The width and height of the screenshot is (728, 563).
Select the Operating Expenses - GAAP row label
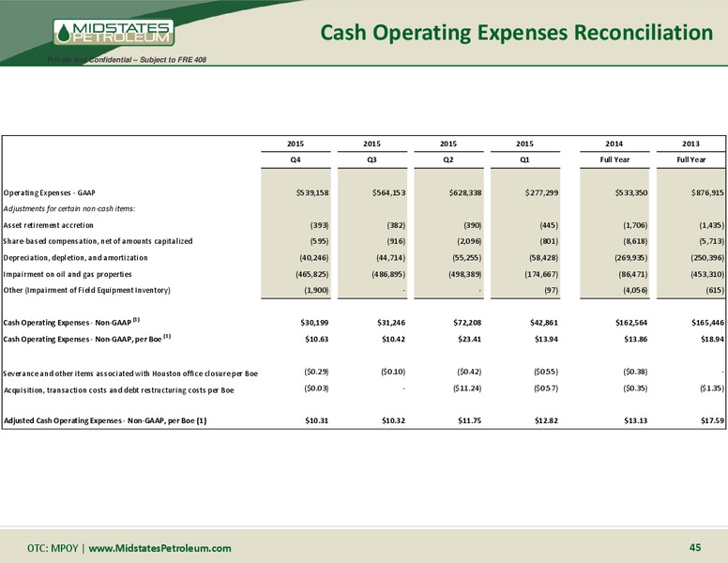coord(49,192)
